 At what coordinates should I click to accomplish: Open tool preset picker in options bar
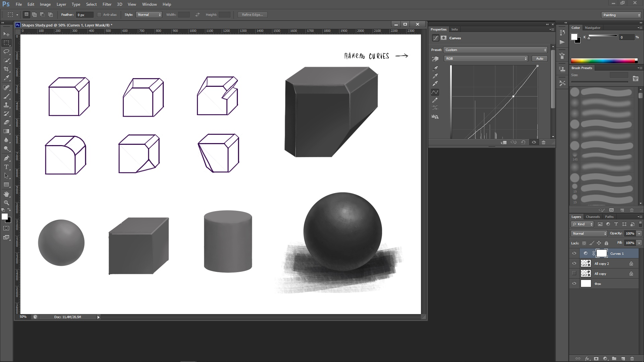coord(13,15)
